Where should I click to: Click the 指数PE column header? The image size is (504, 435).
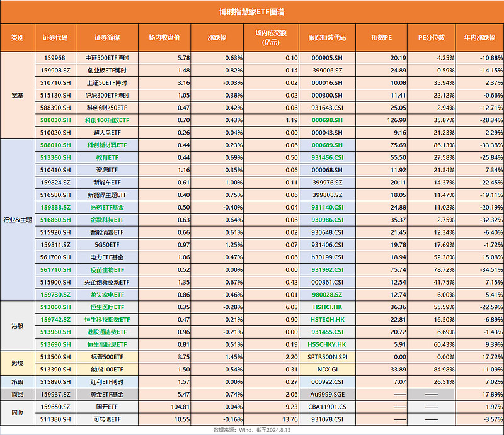pos(382,38)
